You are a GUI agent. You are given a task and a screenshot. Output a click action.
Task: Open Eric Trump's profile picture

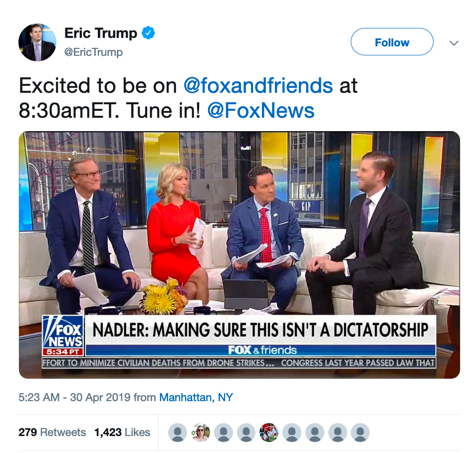coord(37,42)
